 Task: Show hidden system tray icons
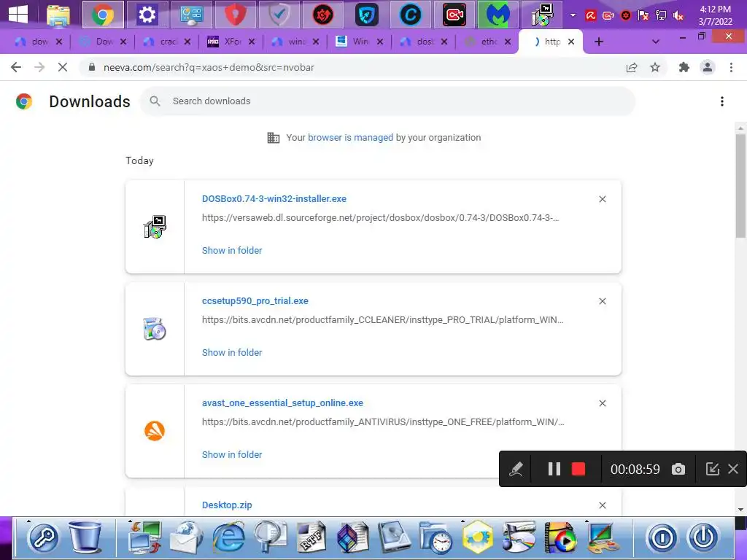573,15
